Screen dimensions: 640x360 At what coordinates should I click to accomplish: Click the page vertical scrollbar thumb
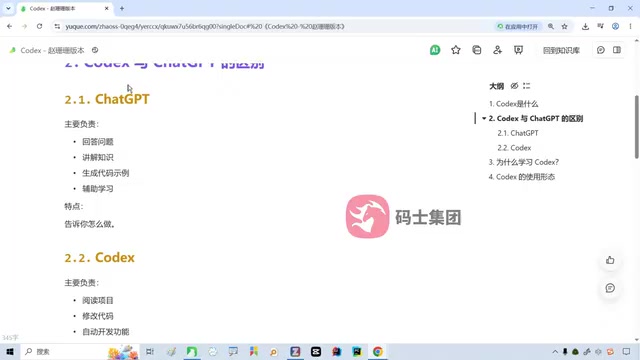(636, 127)
